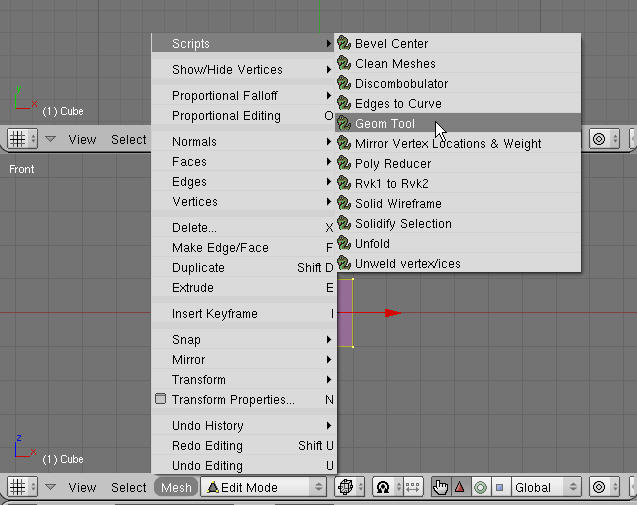
Task: Select Duplicate in the Mesh menu
Action: (x=243, y=267)
